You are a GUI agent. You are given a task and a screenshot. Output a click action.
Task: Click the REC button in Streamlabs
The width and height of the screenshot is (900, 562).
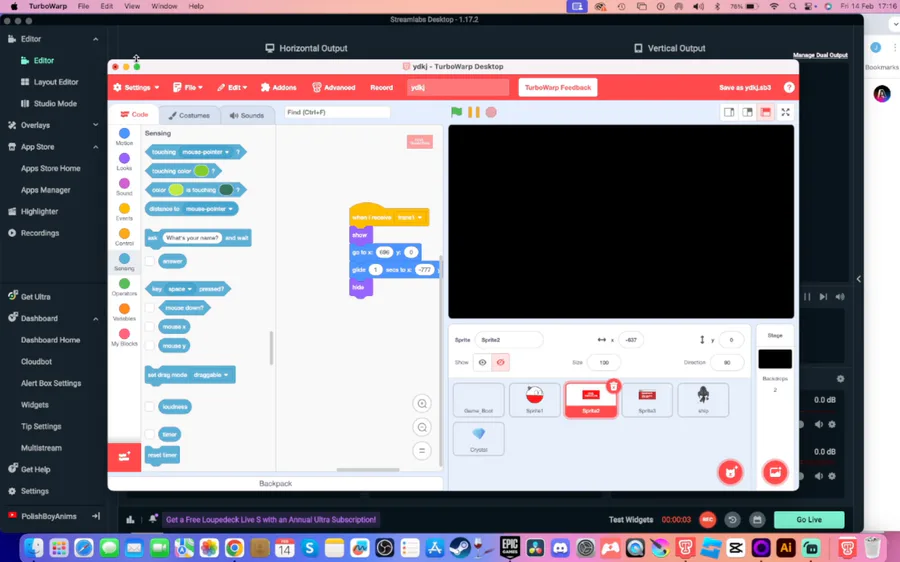tap(708, 520)
